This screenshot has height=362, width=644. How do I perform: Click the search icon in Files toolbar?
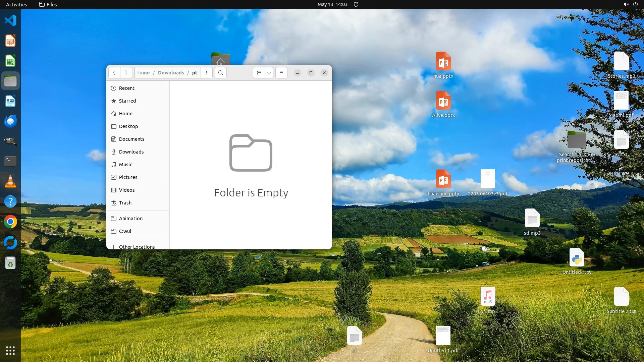(x=220, y=73)
